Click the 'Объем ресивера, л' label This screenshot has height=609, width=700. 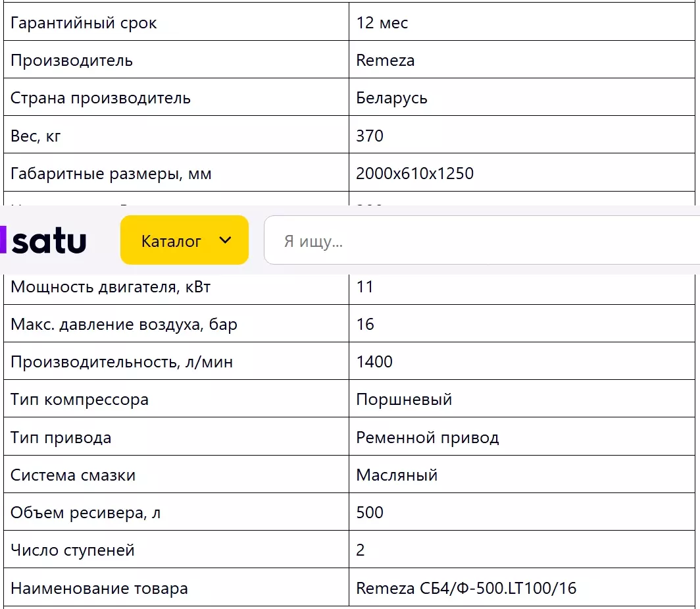click(86, 512)
